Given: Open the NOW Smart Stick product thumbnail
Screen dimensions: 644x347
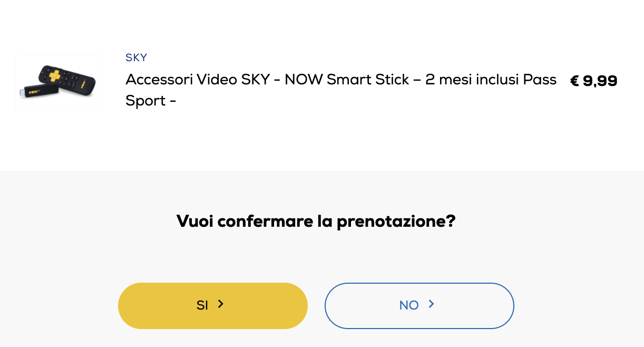Looking at the screenshot, I should coord(57,81).
